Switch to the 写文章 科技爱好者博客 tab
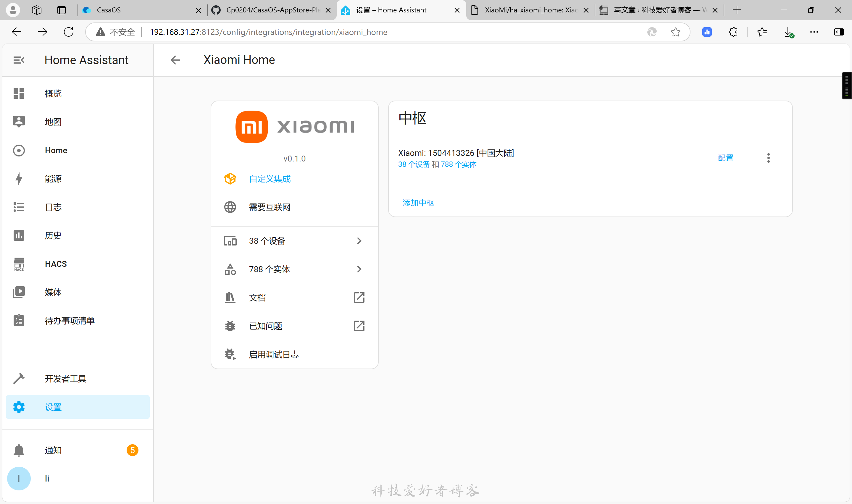The height and width of the screenshot is (504, 852). coord(659,10)
